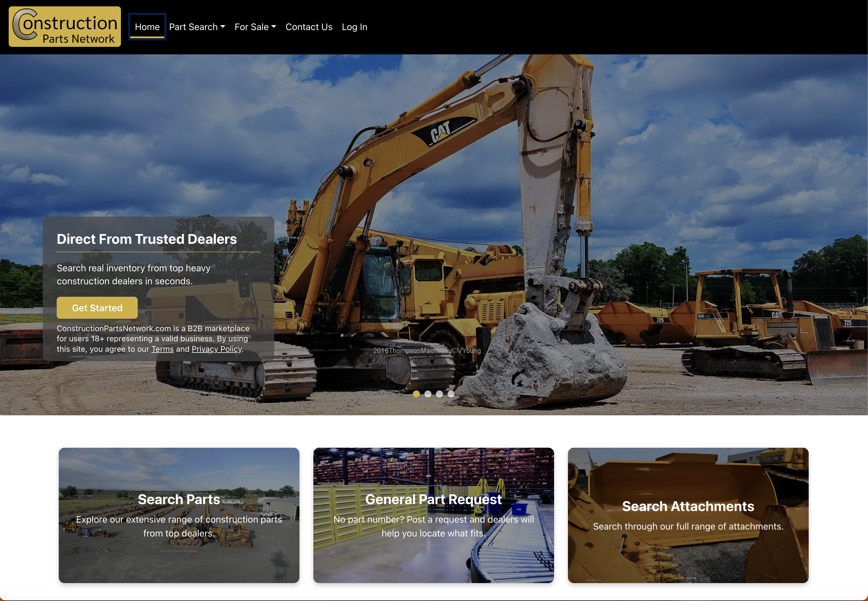The height and width of the screenshot is (601, 868).
Task: Click the Log In link
Action: pyautogui.click(x=354, y=27)
